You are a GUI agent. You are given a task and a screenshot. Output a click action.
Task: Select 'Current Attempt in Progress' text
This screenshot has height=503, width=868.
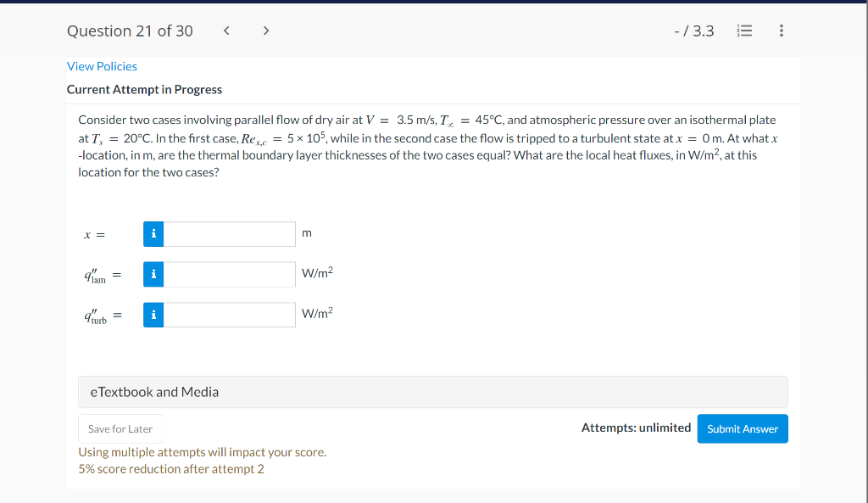point(144,90)
